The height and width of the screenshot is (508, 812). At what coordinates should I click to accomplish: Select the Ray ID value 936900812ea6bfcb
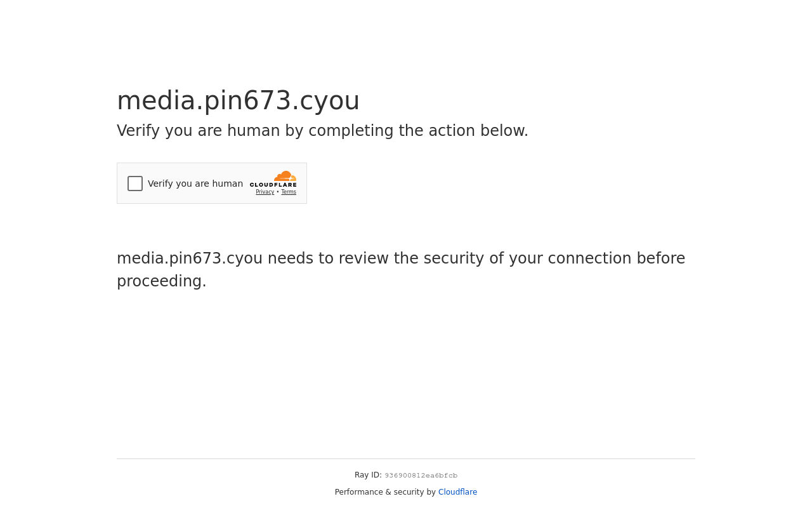click(421, 476)
